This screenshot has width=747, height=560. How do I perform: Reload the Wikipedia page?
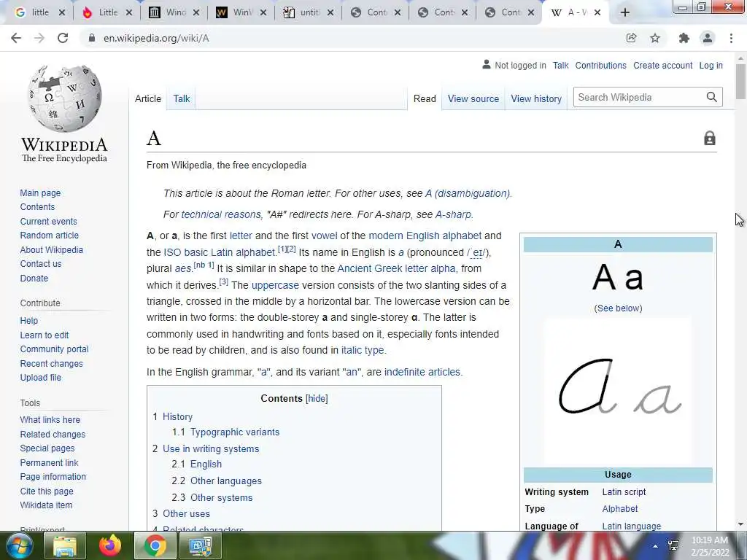(63, 38)
